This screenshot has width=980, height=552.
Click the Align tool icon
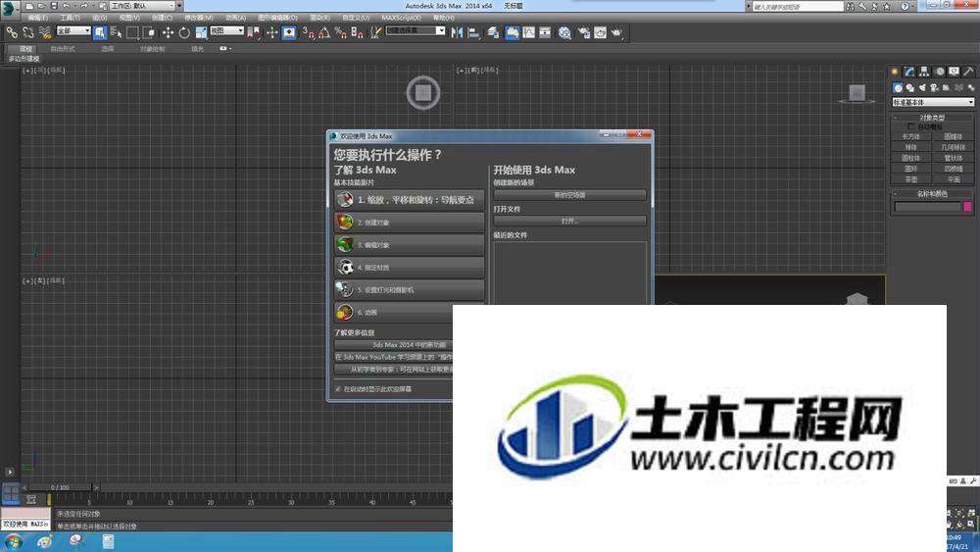473,32
